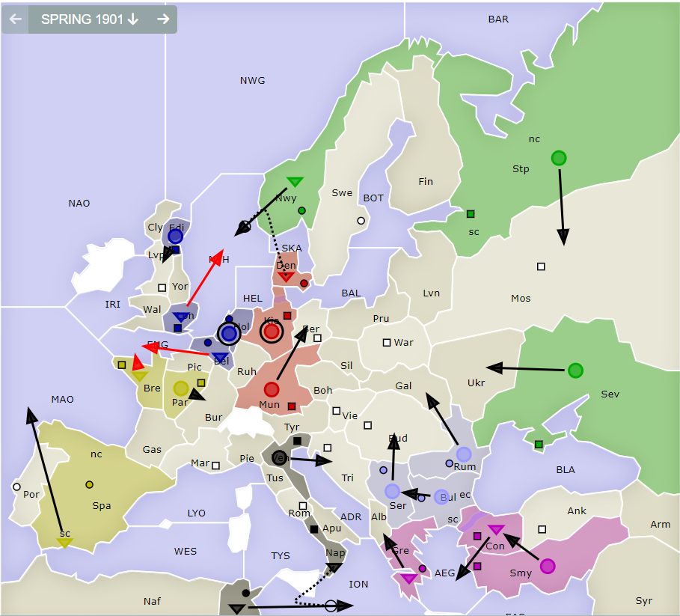Select the lavender army unit in Rumania
This screenshot has width=680, height=616.
pos(464,454)
